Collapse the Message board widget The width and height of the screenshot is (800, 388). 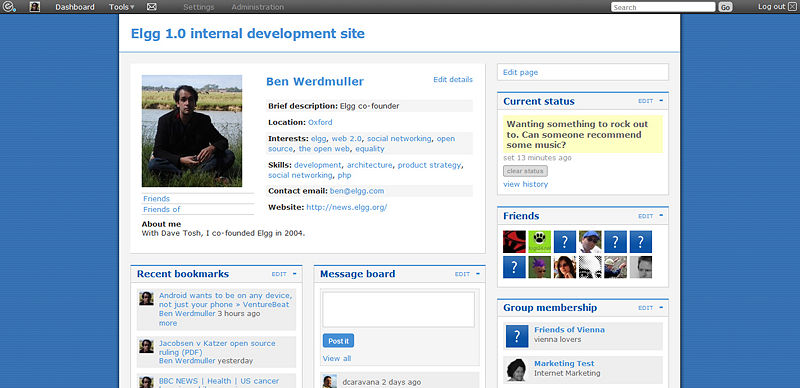click(478, 274)
